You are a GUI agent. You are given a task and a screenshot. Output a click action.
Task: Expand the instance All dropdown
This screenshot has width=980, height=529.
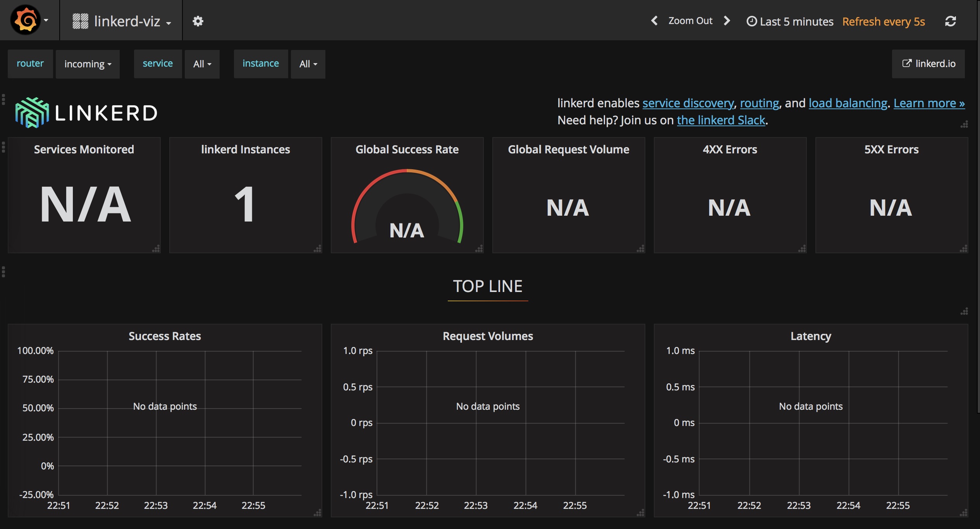308,64
